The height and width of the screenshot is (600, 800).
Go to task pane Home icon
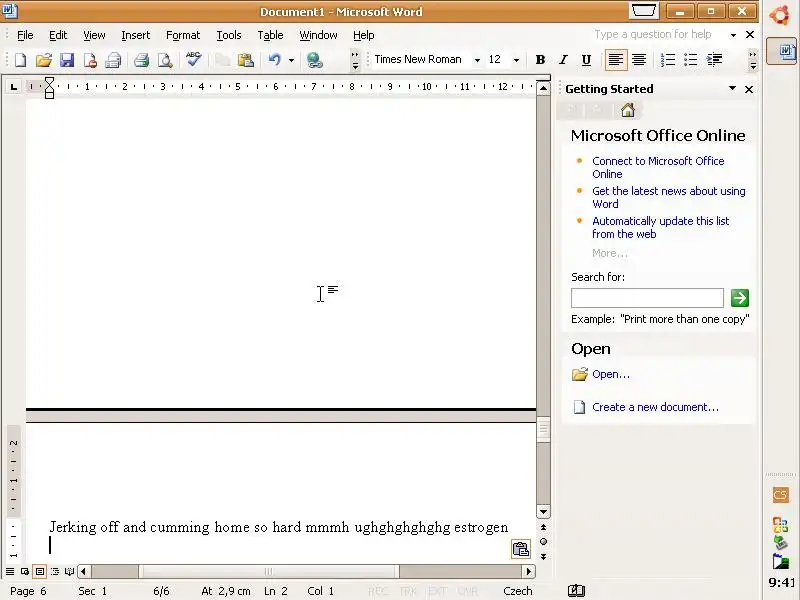coord(628,110)
